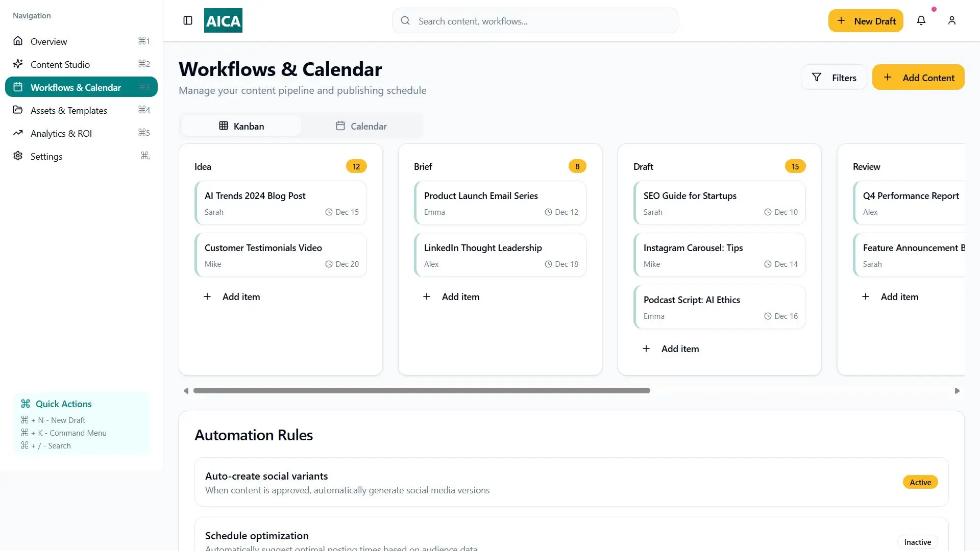The width and height of the screenshot is (980, 551).
Task: Click the kanban horizontal scrollbar thumb
Action: (x=422, y=390)
